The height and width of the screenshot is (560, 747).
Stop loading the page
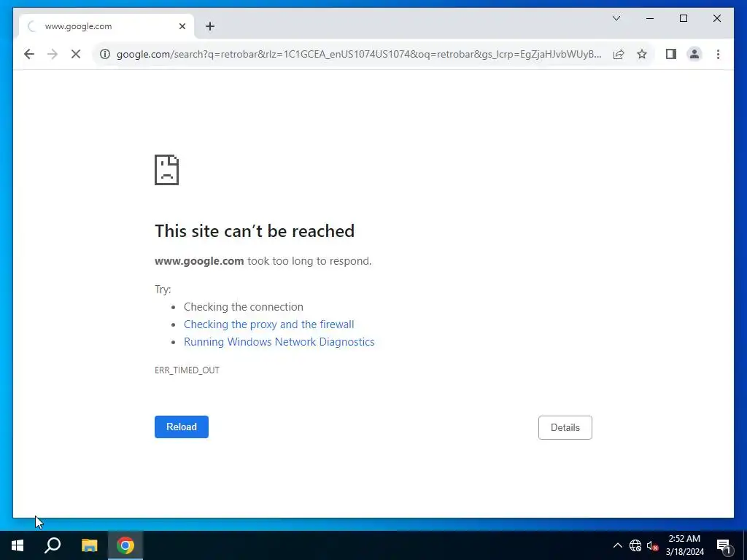pos(76,54)
